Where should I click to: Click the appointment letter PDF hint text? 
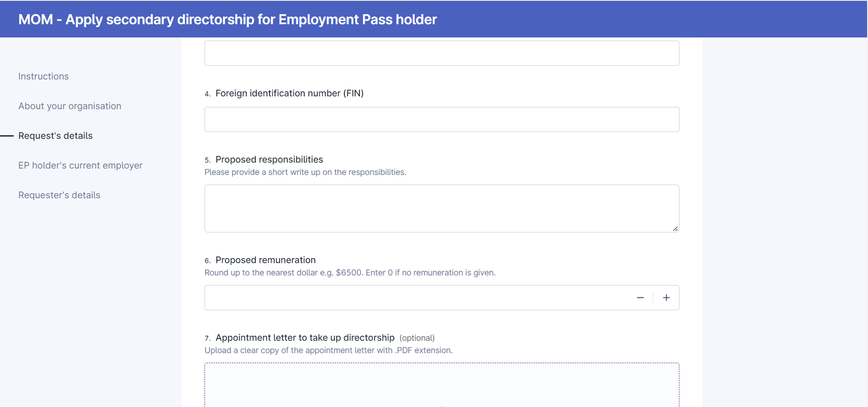coord(328,350)
